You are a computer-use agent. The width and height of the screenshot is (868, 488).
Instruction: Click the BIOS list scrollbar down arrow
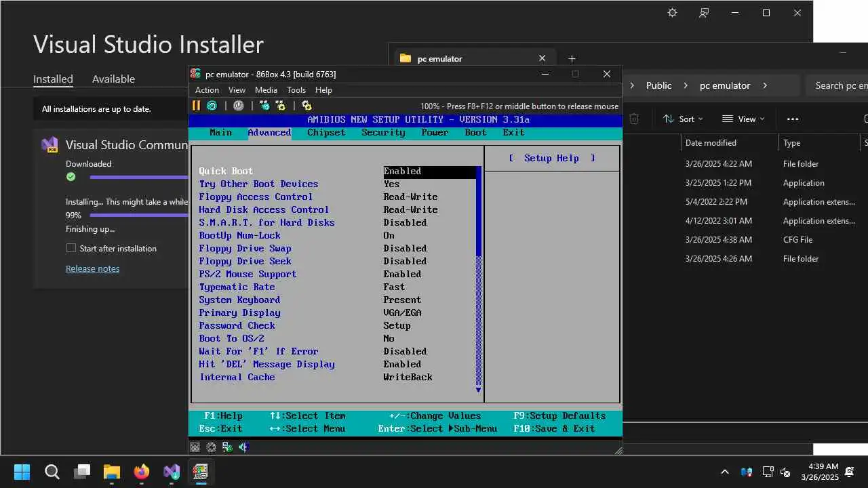(x=478, y=390)
